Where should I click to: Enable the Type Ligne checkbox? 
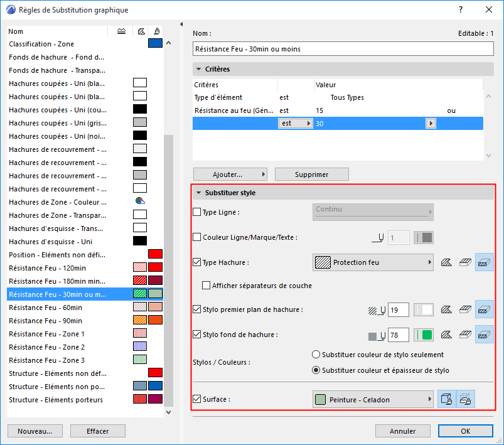196,212
